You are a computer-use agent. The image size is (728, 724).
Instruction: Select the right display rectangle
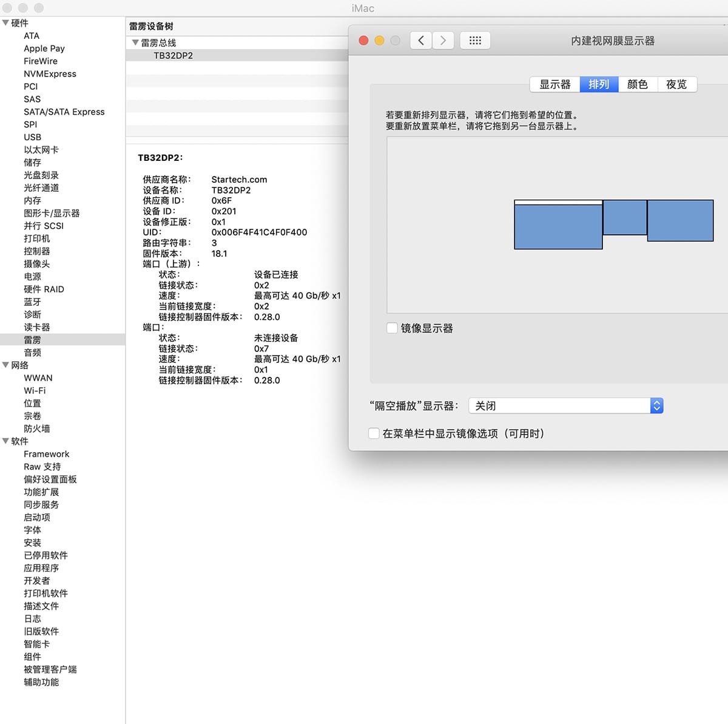(680, 220)
